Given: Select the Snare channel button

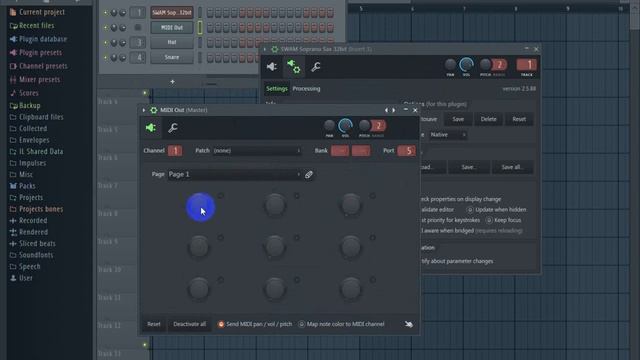Looking at the screenshot, I should tap(172, 57).
